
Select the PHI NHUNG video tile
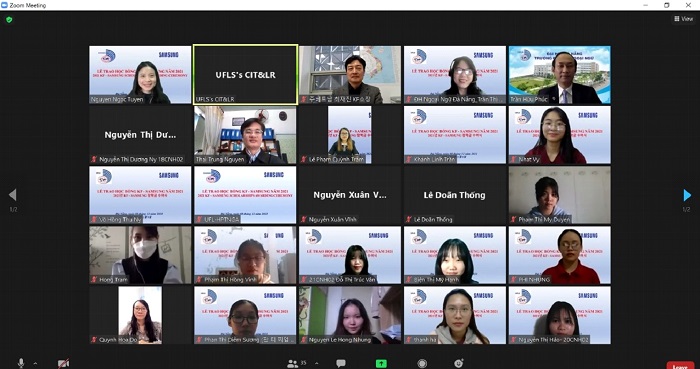click(x=559, y=255)
